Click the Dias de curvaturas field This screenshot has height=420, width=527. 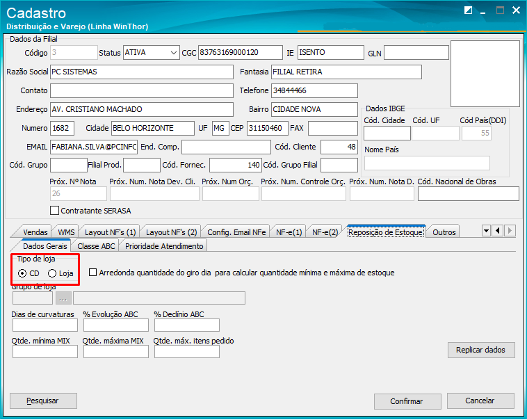pyautogui.click(x=45, y=325)
